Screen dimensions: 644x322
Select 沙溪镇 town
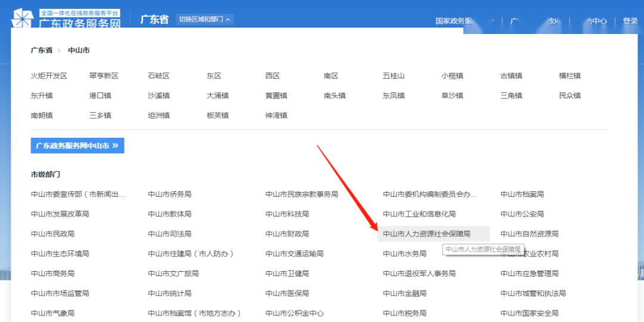(x=159, y=95)
